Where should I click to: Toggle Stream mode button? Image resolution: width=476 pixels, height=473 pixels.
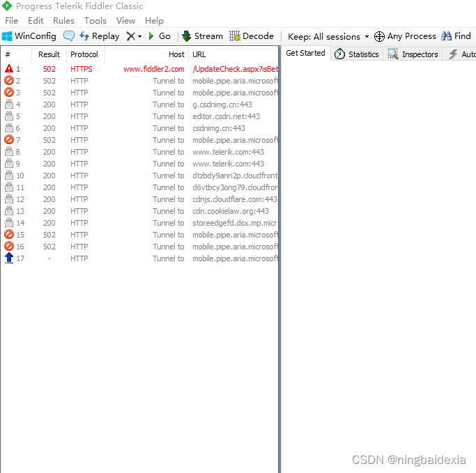click(202, 36)
